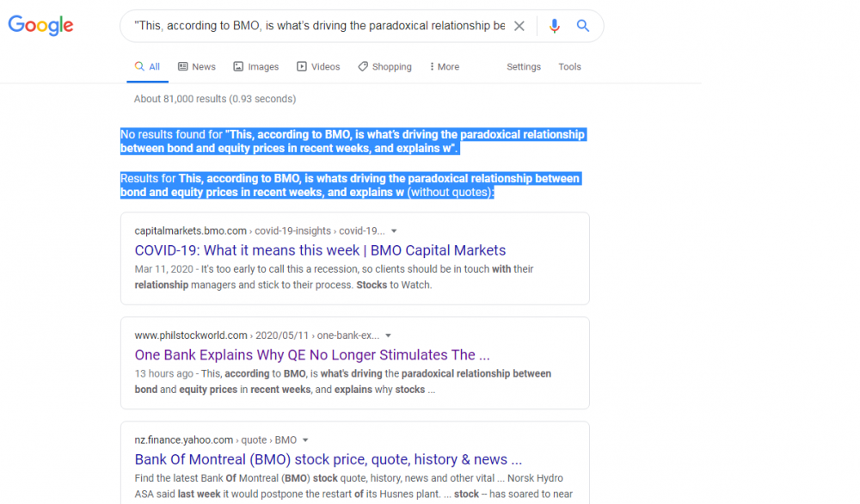This screenshot has width=860, height=504.
Task: Click the nz.finance.yahoo.com URL breadcrumb
Action: (216, 439)
